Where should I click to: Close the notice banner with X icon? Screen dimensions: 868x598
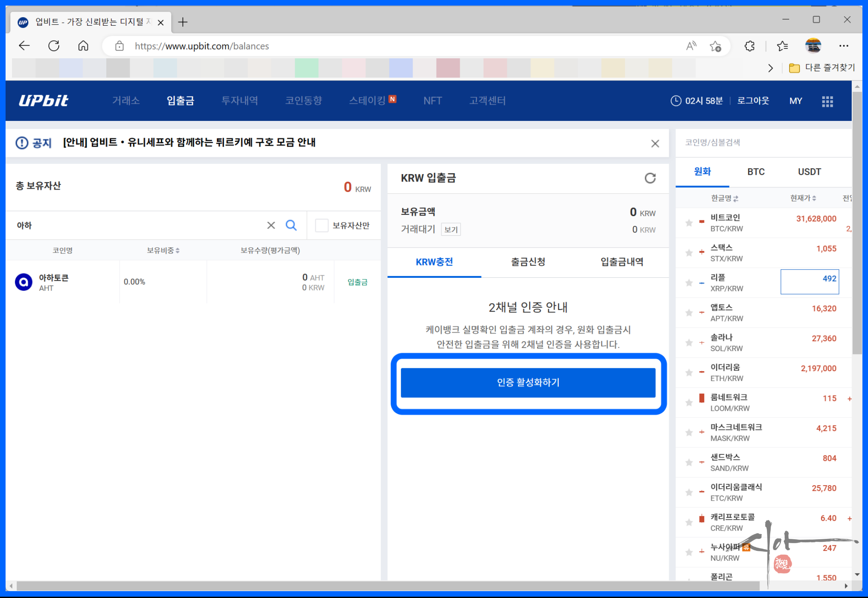[x=655, y=144]
